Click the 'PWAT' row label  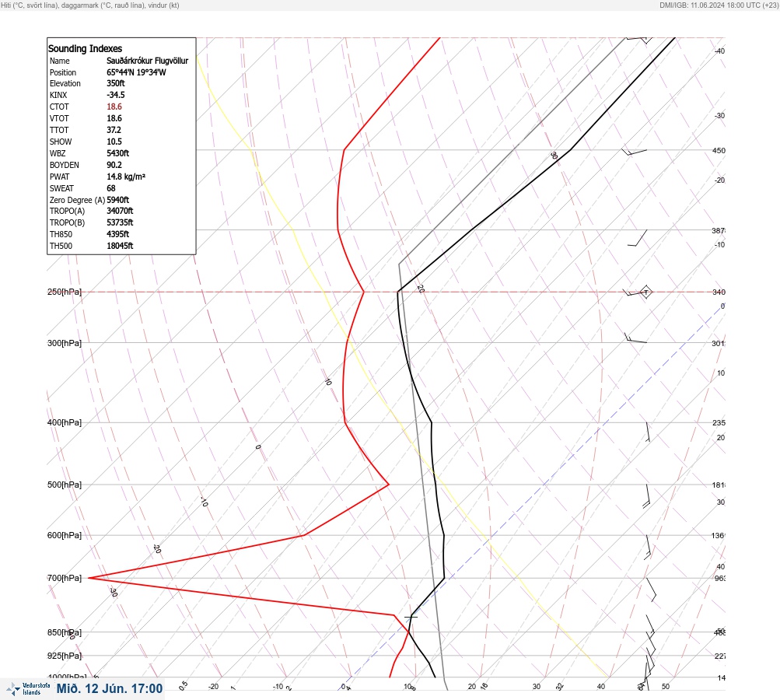pos(60,177)
